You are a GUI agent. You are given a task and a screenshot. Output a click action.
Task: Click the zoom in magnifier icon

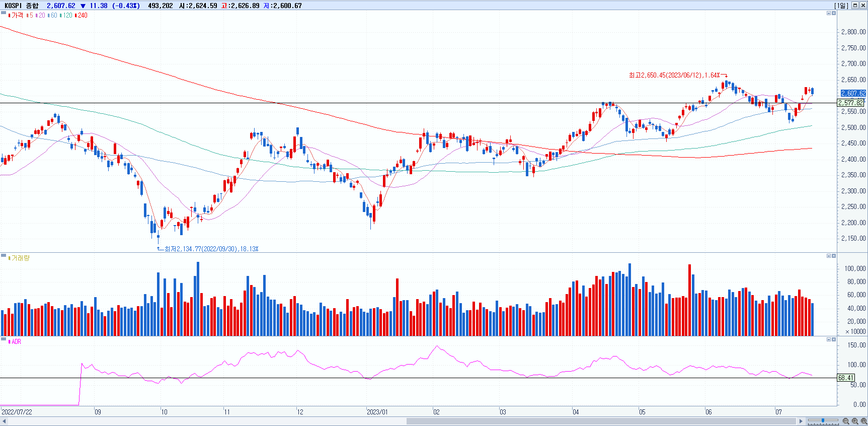pos(855,421)
